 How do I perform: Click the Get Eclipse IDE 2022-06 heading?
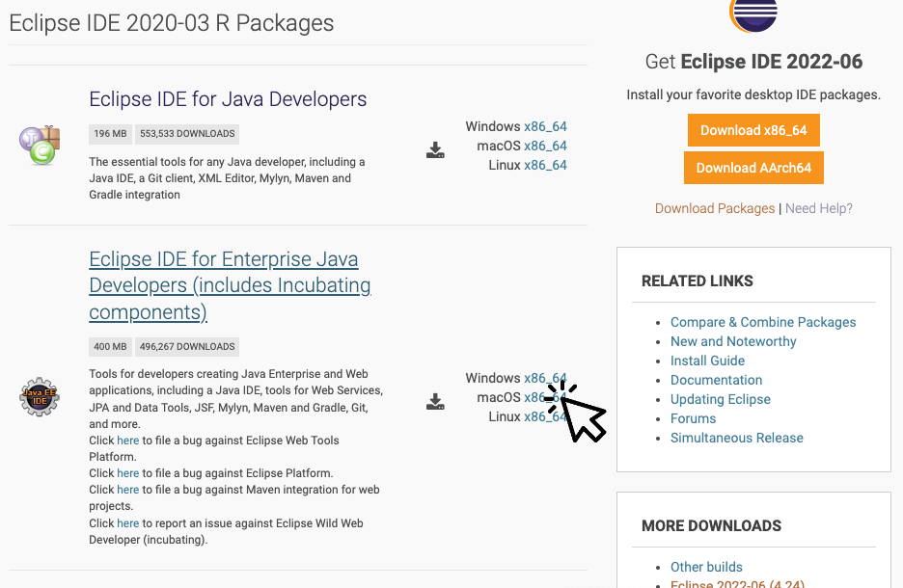pos(753,62)
